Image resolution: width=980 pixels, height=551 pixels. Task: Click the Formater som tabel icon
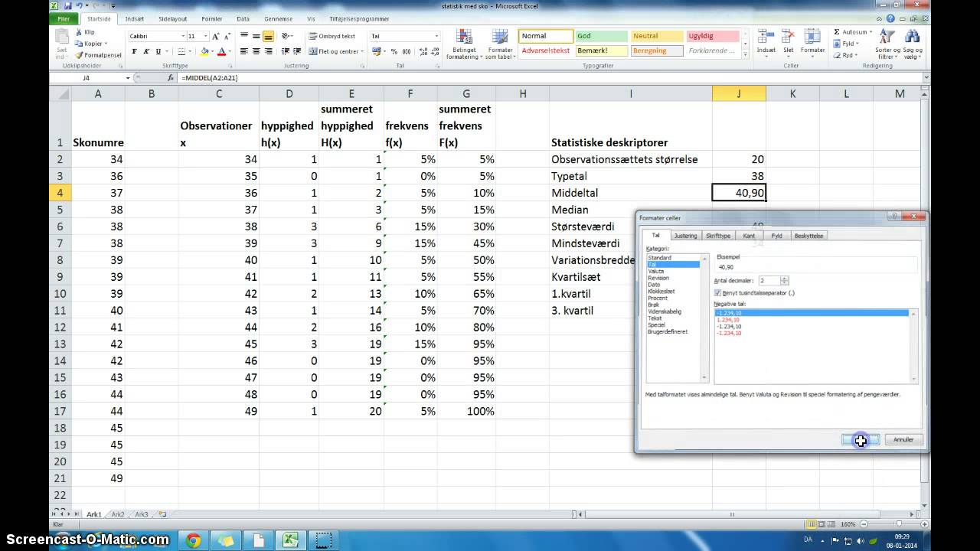click(x=500, y=44)
